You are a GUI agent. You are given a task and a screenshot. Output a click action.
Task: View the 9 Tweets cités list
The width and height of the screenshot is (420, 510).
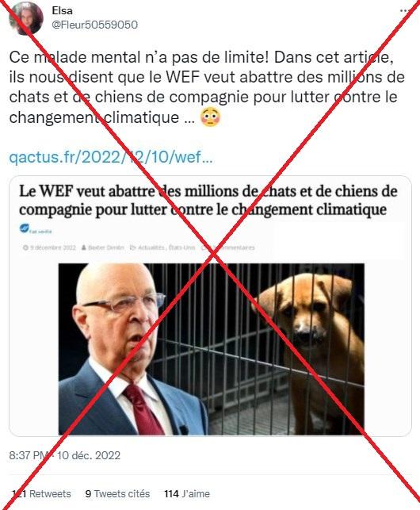point(117,493)
